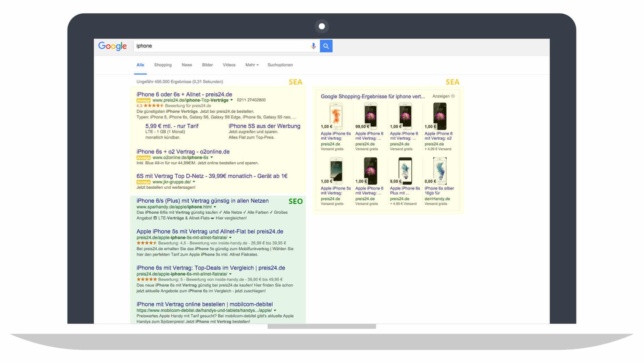The height and width of the screenshot is (363, 644).
Task: Click the Google logo
Action: point(112,46)
